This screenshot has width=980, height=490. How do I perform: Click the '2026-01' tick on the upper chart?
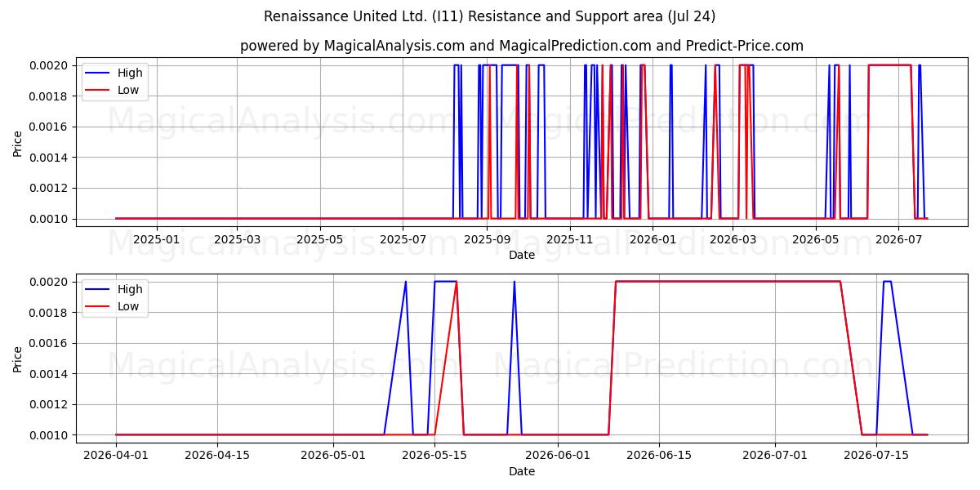tap(653, 239)
